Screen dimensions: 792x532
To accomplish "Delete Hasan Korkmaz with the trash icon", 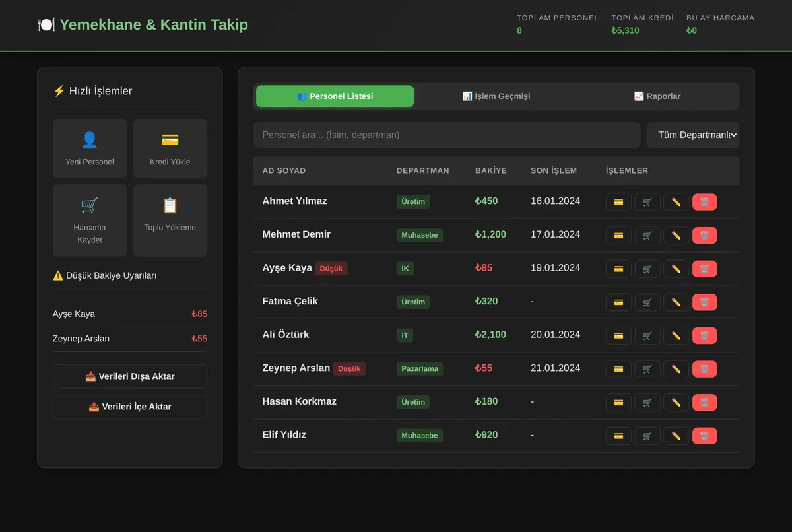I will 704,403.
